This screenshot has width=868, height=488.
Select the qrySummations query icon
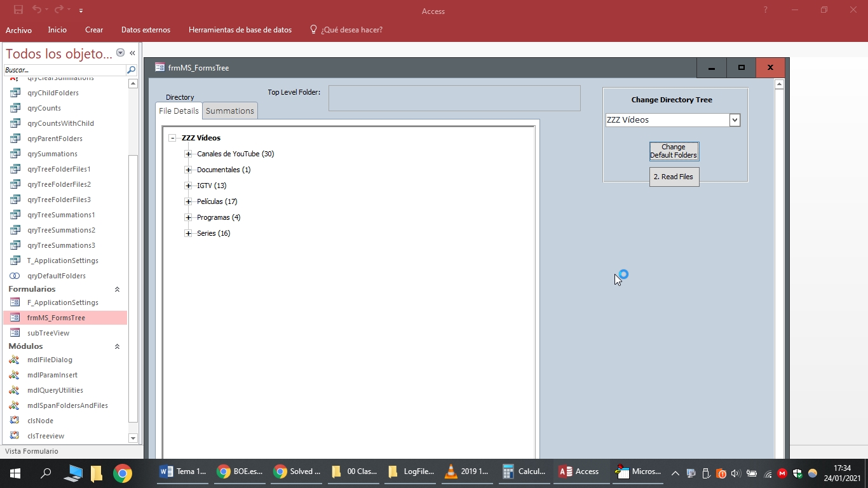(15, 154)
